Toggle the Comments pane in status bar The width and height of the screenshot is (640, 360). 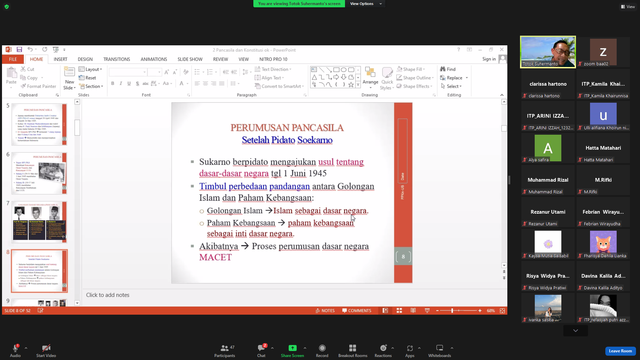357,311
